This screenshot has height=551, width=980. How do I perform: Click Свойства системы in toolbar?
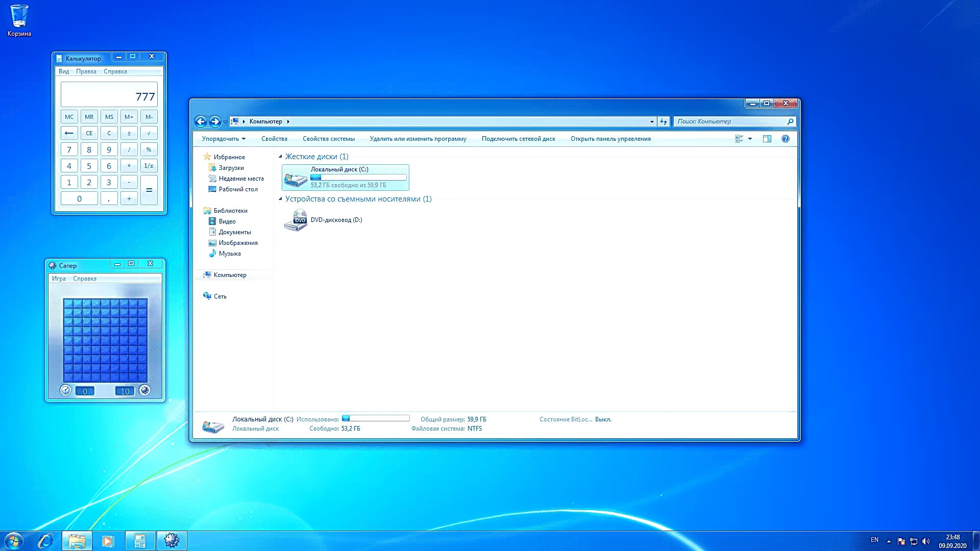pos(329,139)
